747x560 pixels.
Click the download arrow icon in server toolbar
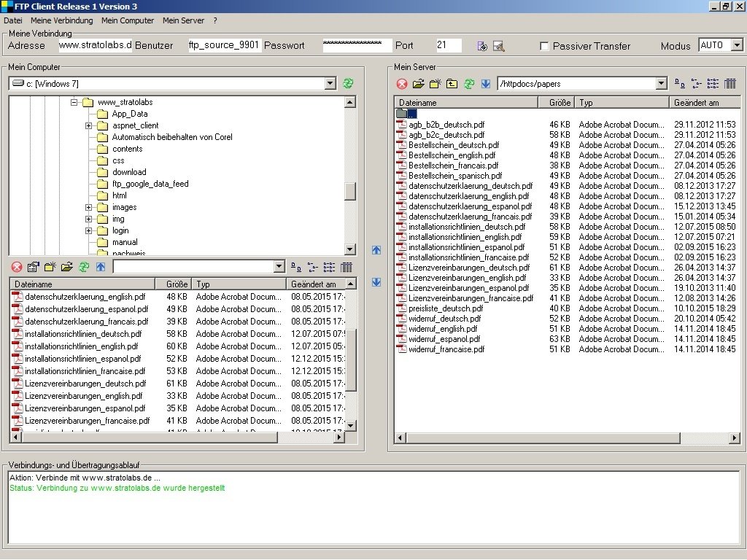[x=486, y=84]
